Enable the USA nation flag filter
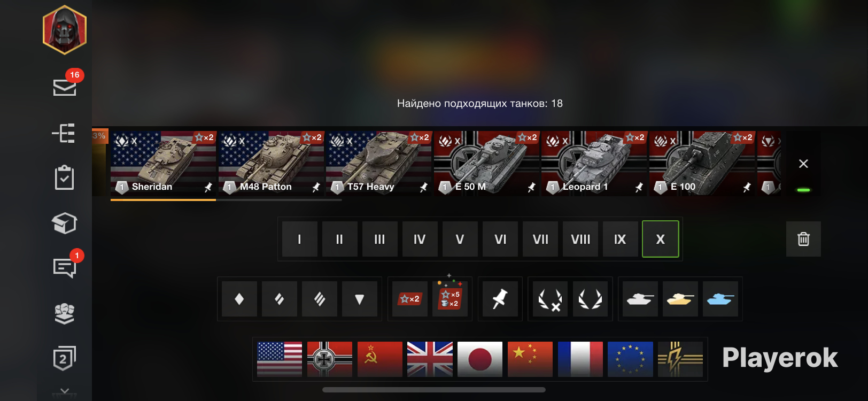Viewport: 868px width, 401px height. (280, 359)
